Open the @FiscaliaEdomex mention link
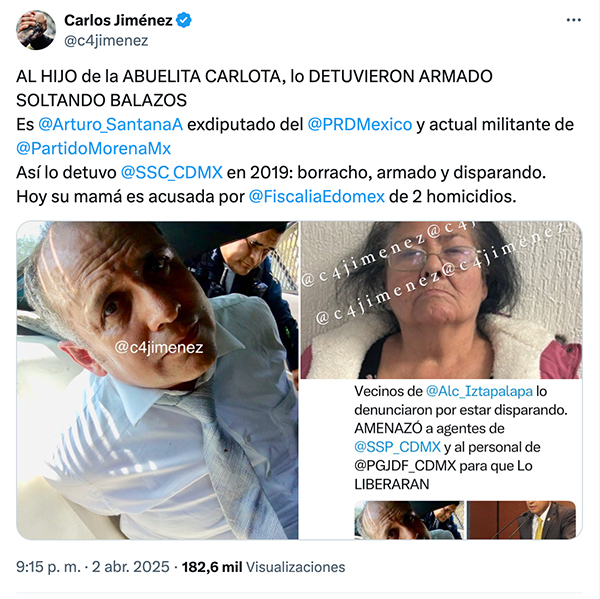 point(316,196)
